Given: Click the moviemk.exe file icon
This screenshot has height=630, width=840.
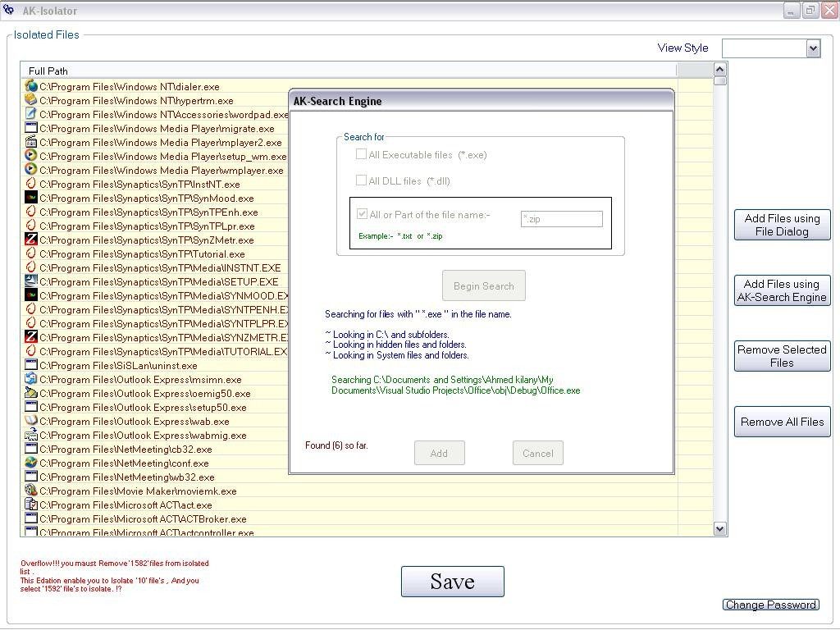Looking at the screenshot, I should pyautogui.click(x=31, y=491).
